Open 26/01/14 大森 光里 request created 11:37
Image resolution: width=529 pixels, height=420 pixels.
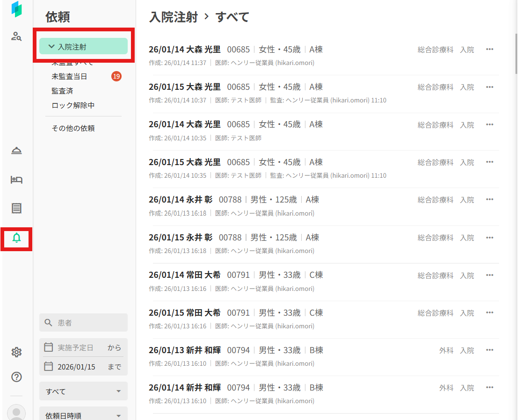324,56
